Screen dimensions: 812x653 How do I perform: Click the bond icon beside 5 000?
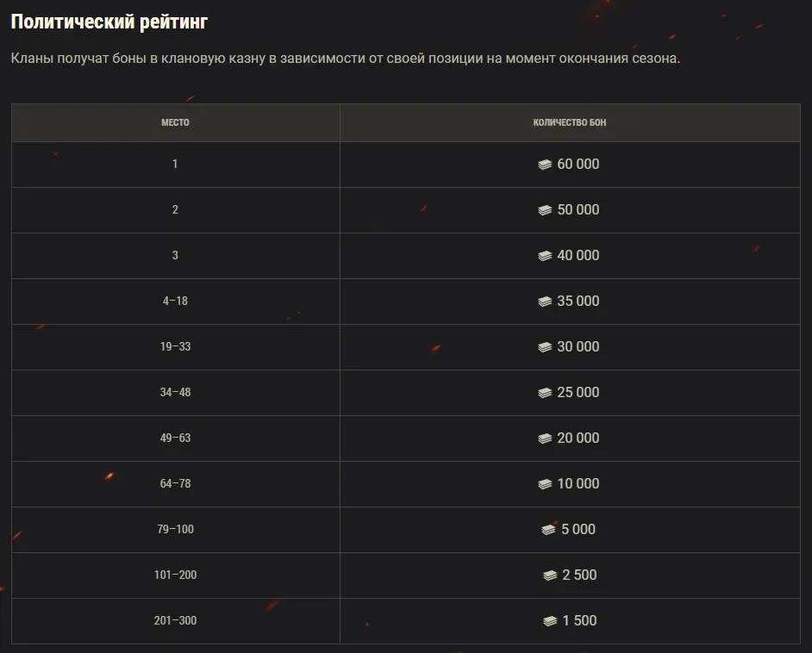pos(549,530)
